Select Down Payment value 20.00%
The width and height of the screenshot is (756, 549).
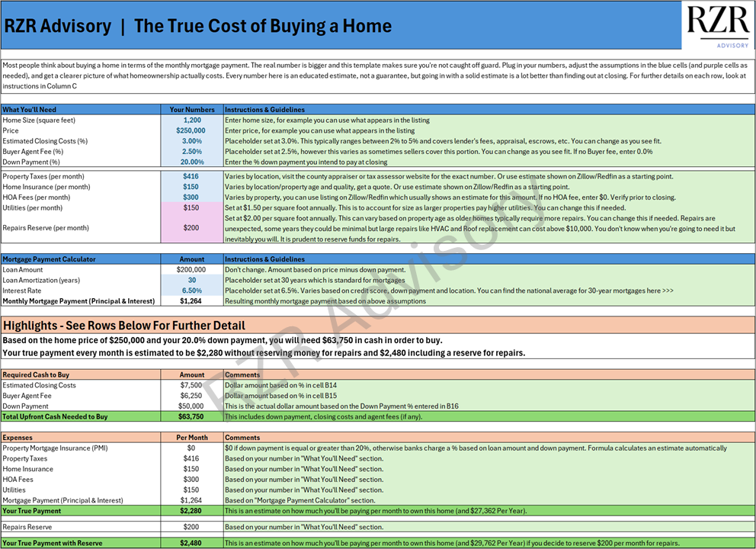click(192, 162)
